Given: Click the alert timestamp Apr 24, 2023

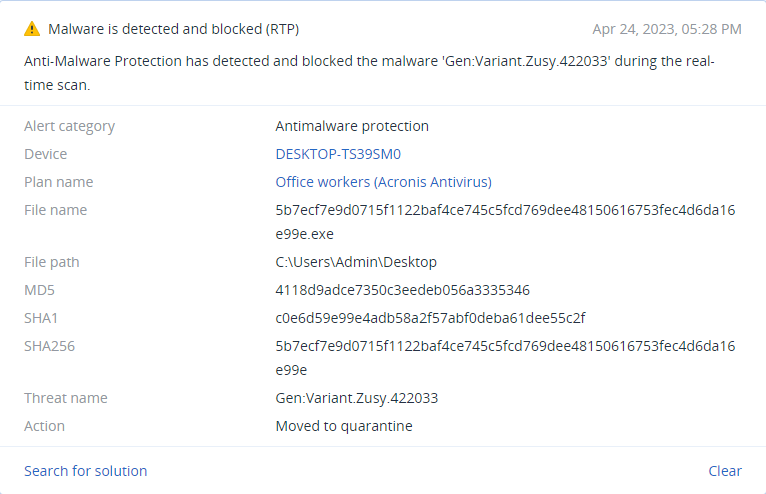Looking at the screenshot, I should tap(667, 29).
